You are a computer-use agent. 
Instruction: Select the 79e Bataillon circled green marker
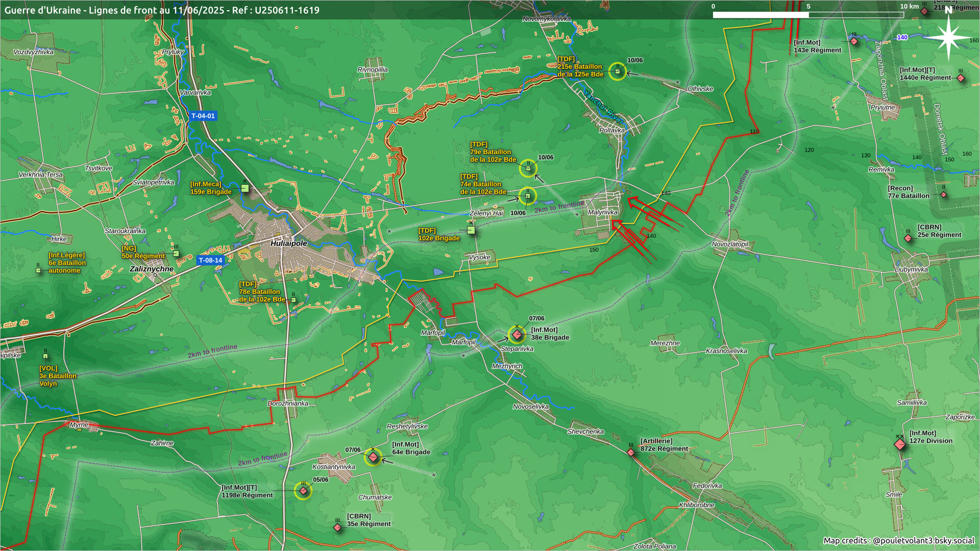click(528, 168)
